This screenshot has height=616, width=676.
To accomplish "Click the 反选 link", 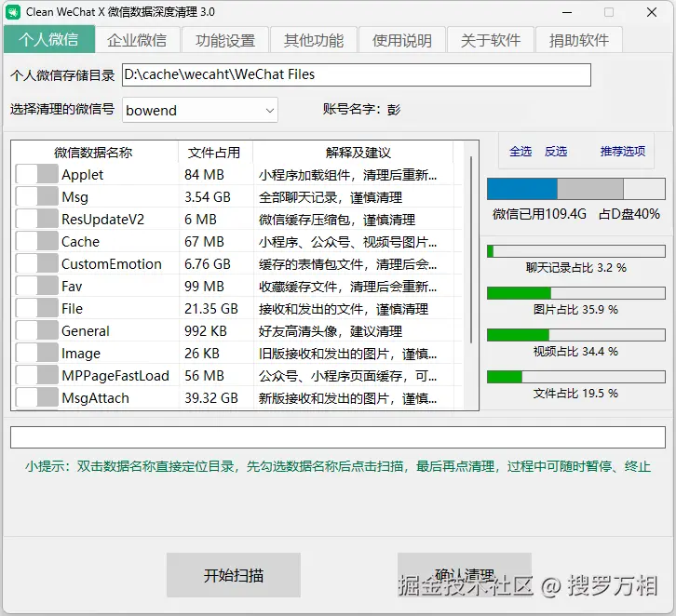I will 556,151.
